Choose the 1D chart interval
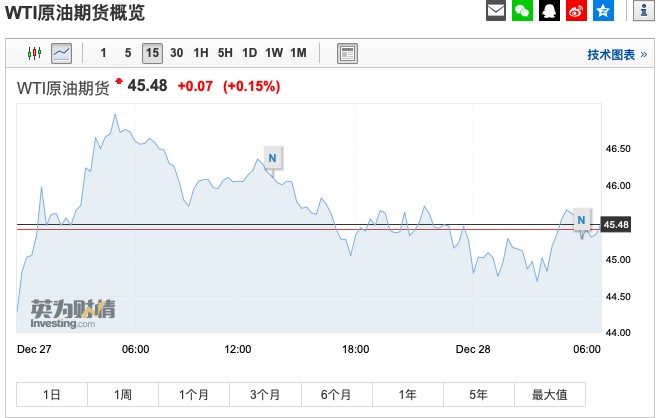 249,53
